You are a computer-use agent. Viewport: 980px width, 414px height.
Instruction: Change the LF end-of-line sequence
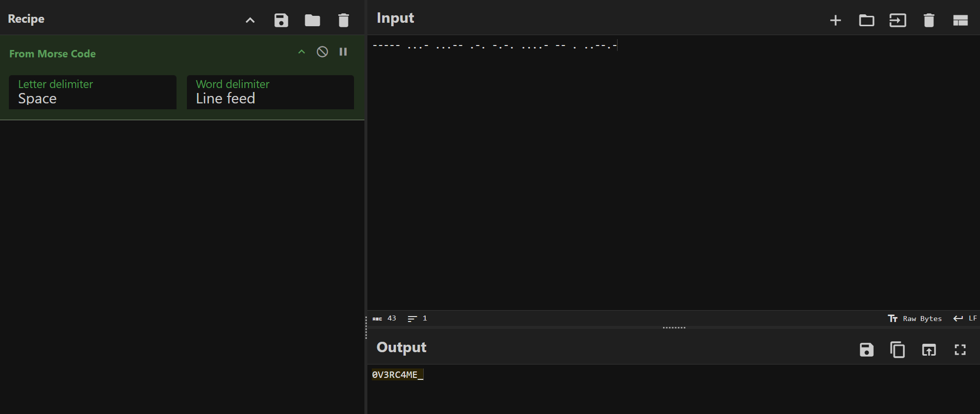click(x=965, y=319)
